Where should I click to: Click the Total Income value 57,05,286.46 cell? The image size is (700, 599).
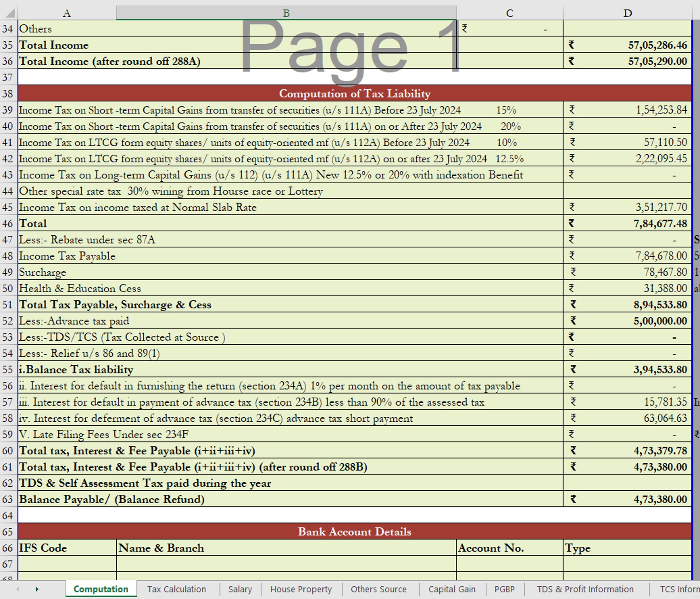tap(627, 45)
